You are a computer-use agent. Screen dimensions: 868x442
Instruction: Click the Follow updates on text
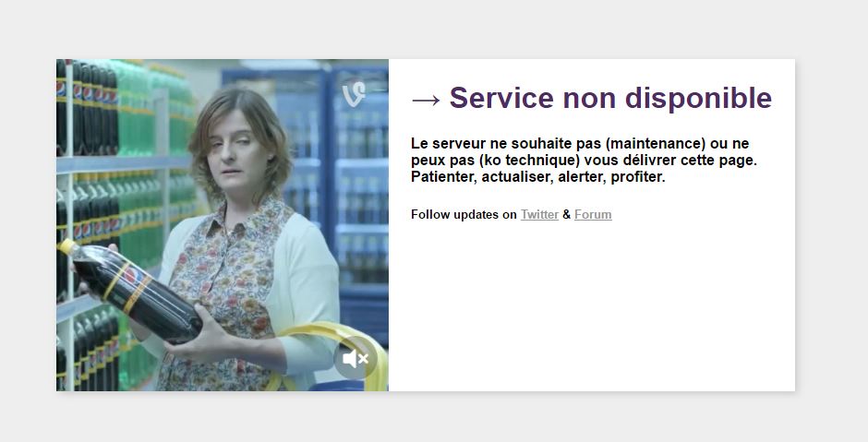click(x=464, y=215)
